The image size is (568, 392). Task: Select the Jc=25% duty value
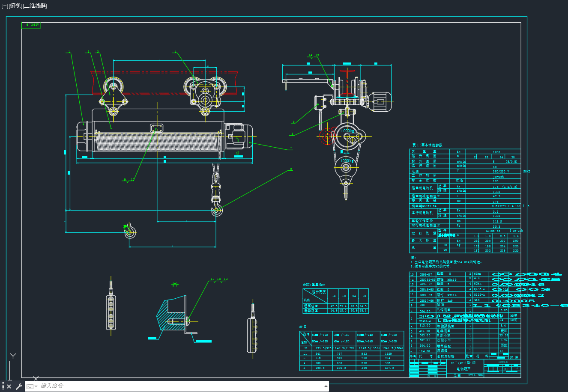(x=498, y=176)
